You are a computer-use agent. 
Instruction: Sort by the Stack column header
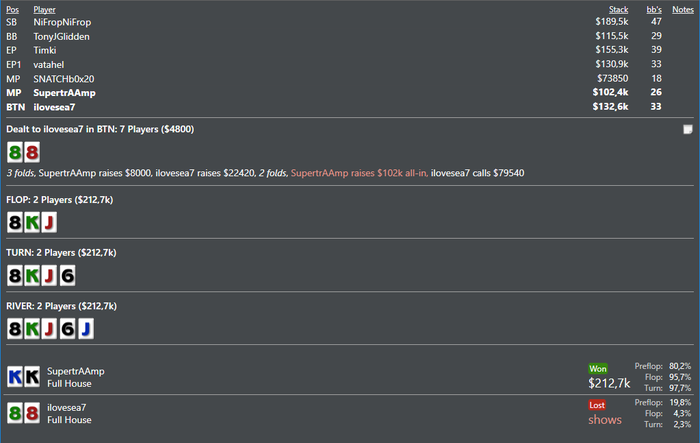[618, 9]
